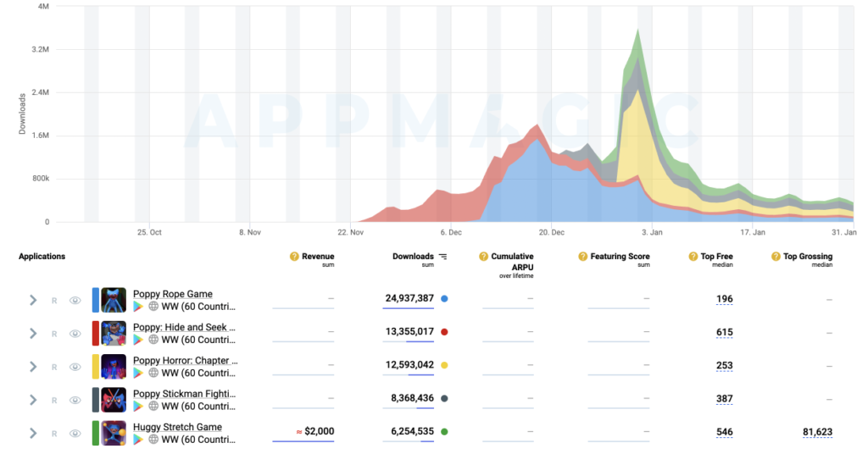Click Google Play icon under Poppy Stickman Fighting
The height and width of the screenshot is (465, 868).
tap(138, 406)
